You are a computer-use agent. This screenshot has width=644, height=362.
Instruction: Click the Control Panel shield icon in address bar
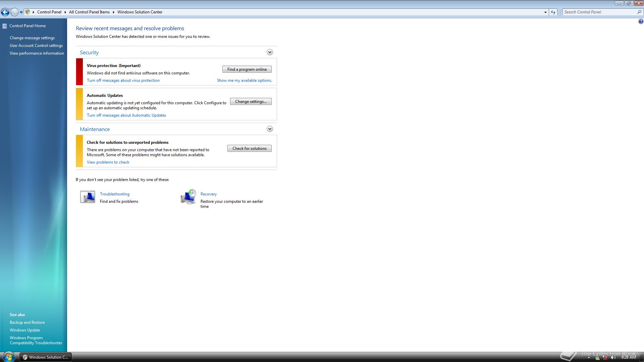28,12
